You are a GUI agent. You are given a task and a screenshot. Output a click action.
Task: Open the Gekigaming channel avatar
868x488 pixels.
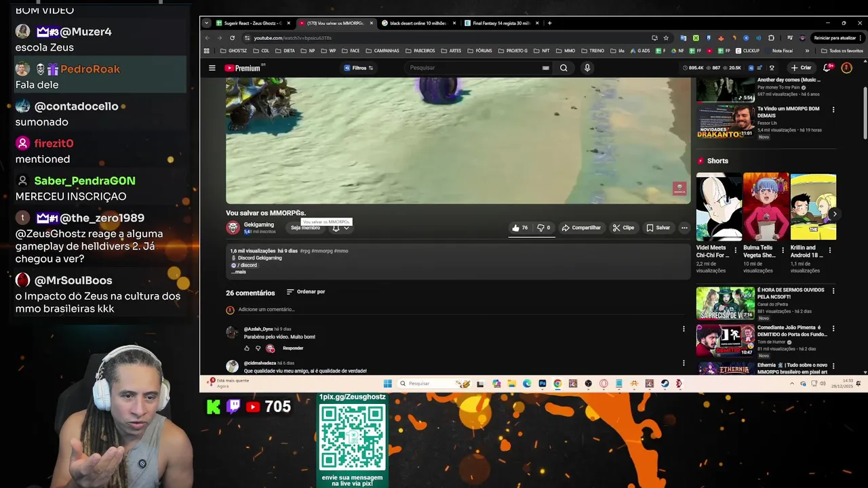tap(233, 228)
